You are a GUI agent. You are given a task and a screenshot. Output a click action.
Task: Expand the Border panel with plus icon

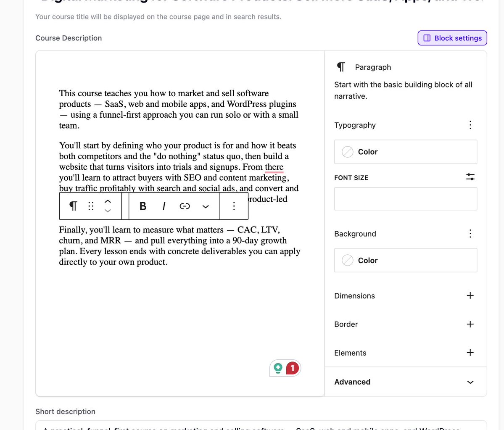(470, 324)
